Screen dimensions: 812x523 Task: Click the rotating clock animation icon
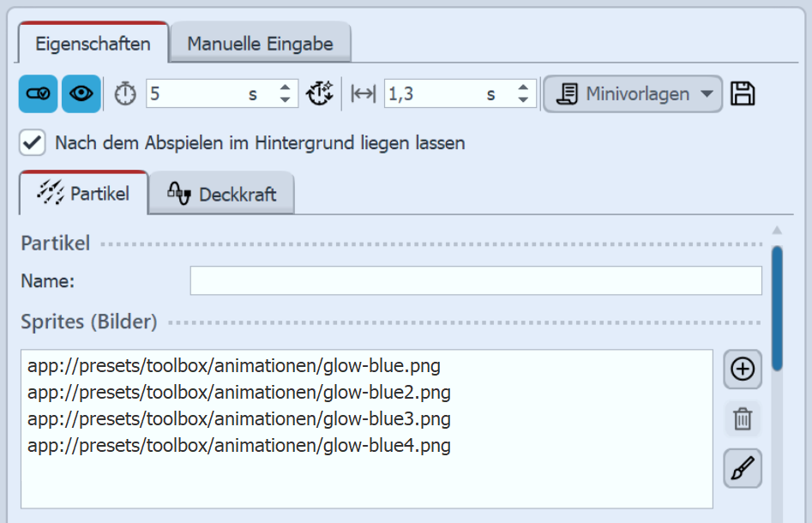(320, 93)
